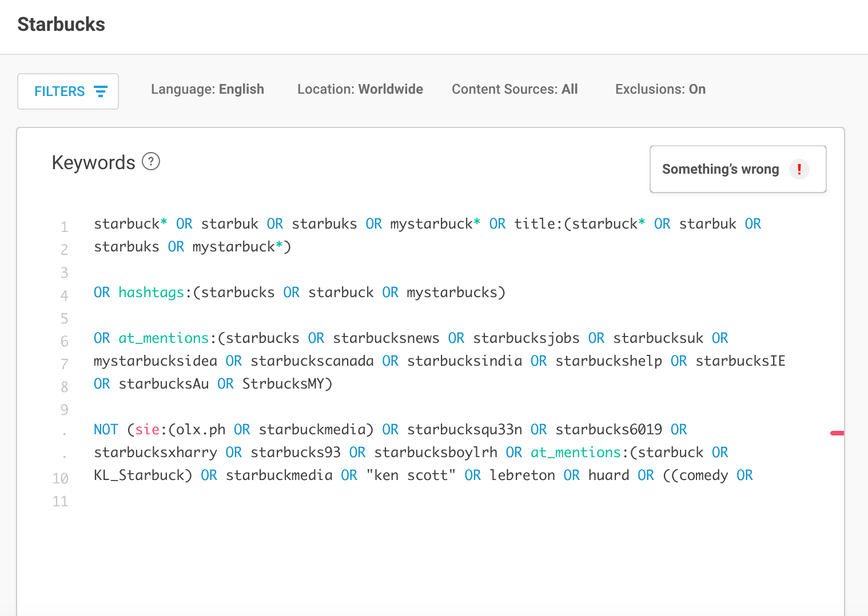Viewport: 868px width, 616px height.
Task: Click line number 1 in the gutter
Action: pos(65,227)
